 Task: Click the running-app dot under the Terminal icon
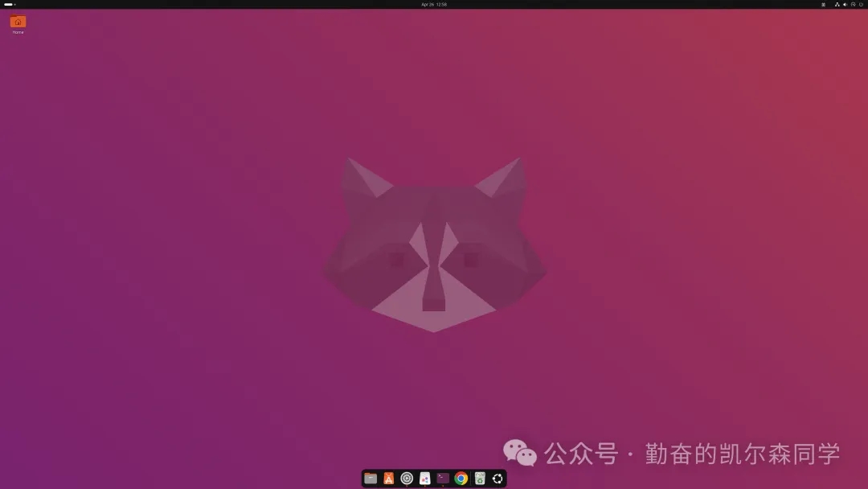442,486
